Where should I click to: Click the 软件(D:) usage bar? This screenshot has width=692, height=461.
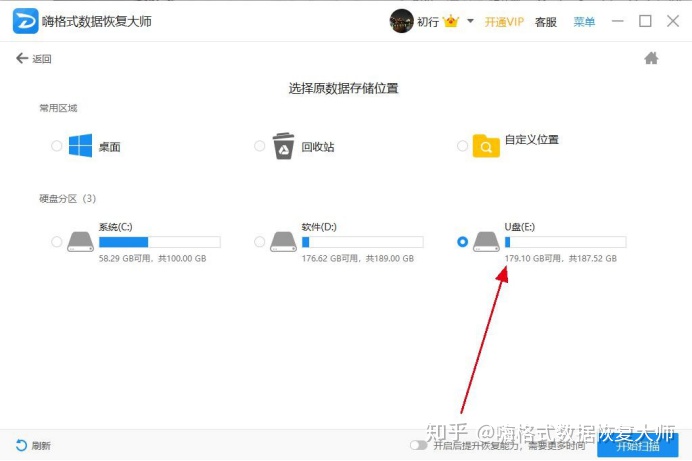pyautogui.click(x=362, y=242)
